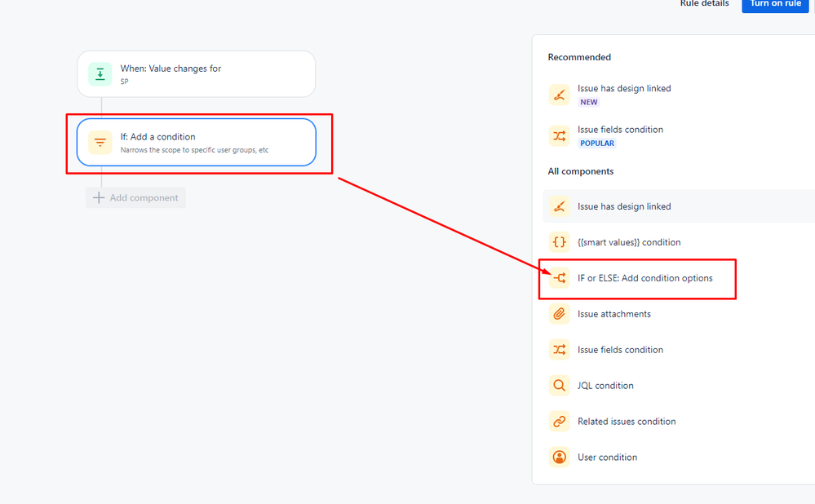This screenshot has height=504, width=815.
Task: Choose recommended 'Issue has design linked' NEW entry
Action: click(678, 95)
